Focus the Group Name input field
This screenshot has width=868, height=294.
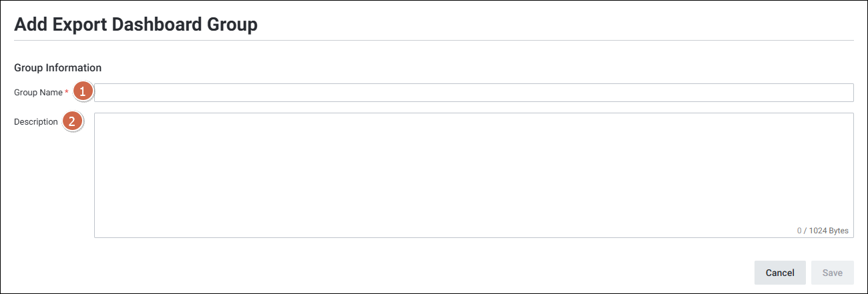[x=473, y=93]
